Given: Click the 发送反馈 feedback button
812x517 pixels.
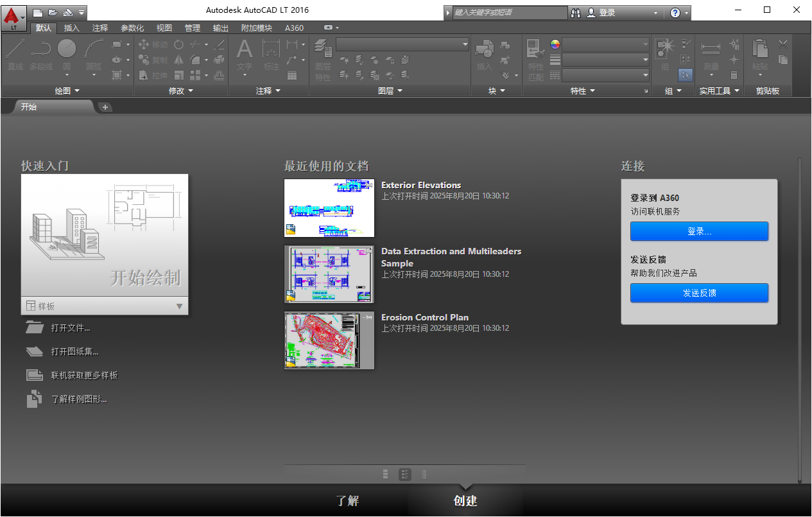Looking at the screenshot, I should click(699, 293).
